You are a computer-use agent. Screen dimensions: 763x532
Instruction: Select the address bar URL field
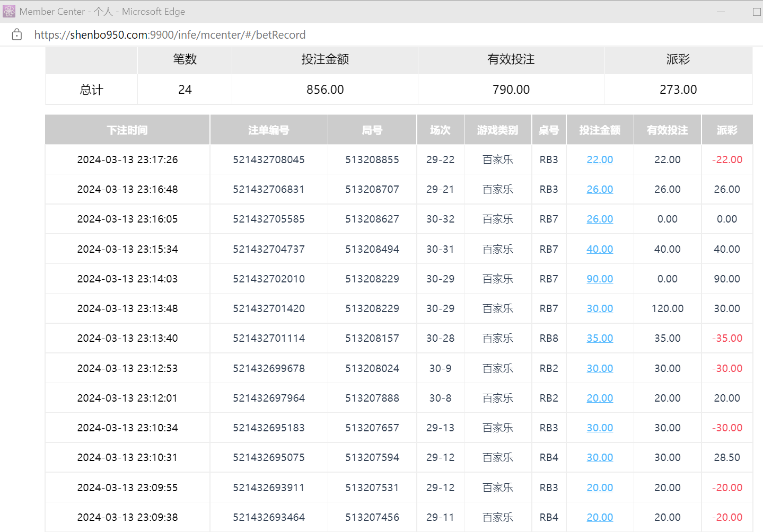(170, 35)
